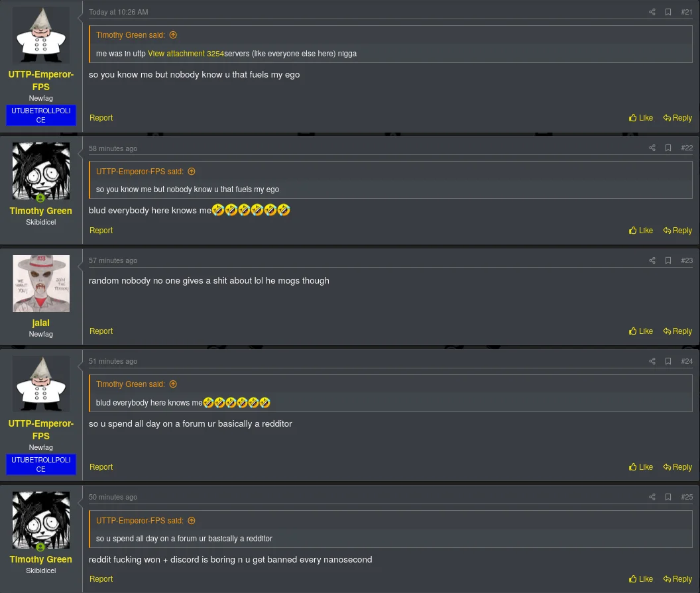Share post #21 using share icon
Screen dimensions: 700x593
[652, 12]
